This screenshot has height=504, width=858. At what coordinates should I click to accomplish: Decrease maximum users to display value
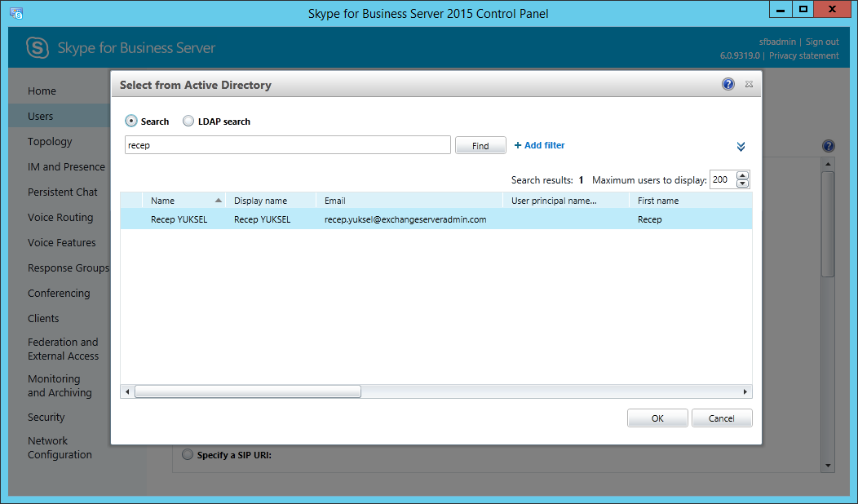(x=742, y=183)
